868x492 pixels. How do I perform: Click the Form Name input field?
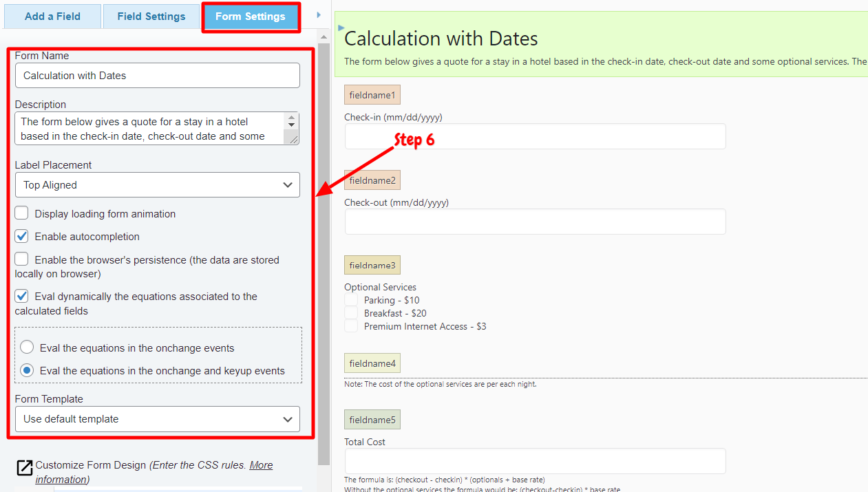[x=158, y=76]
